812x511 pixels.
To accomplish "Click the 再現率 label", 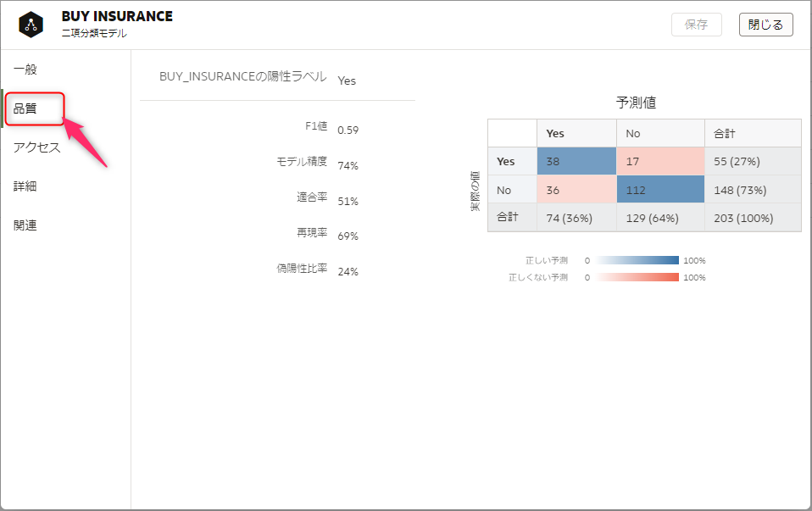I will (x=312, y=232).
